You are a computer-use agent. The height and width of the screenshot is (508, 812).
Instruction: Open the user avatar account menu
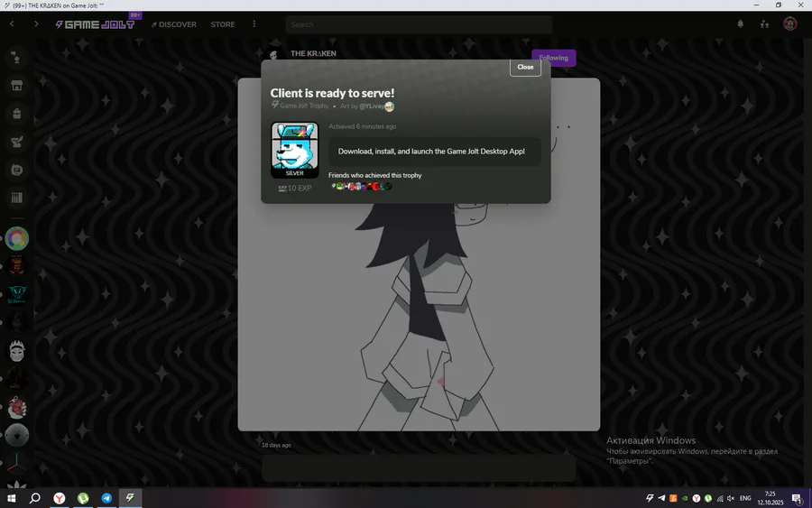pos(789,23)
